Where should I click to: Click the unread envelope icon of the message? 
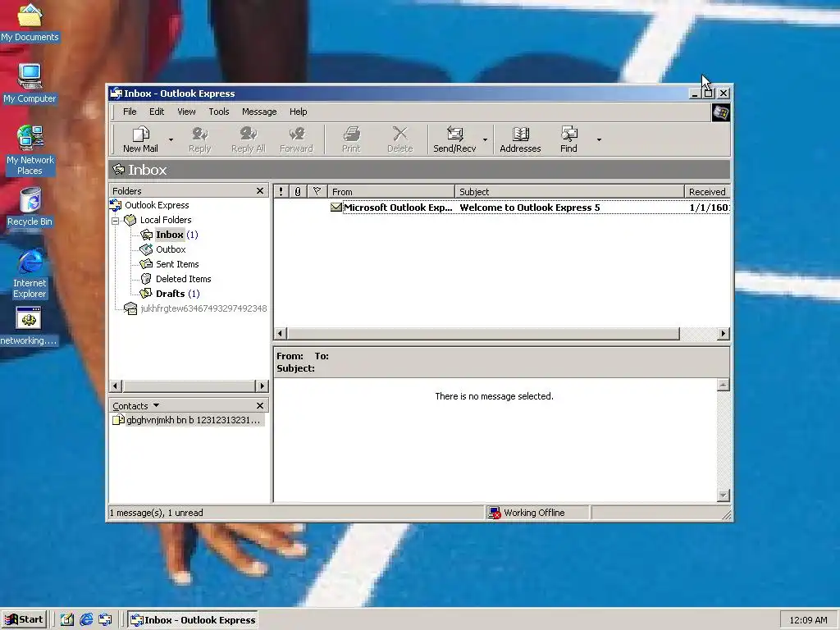[x=336, y=208]
